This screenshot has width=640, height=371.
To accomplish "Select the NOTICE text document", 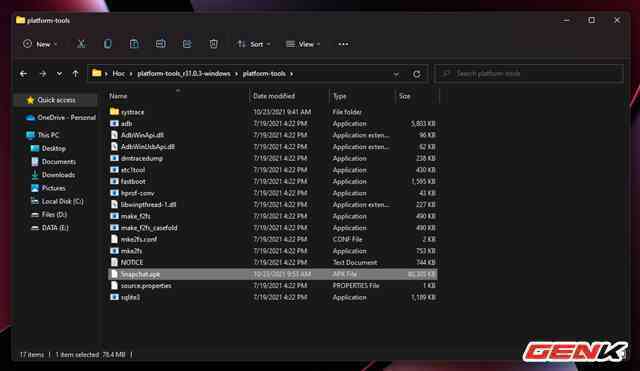I will click(x=273, y=262).
